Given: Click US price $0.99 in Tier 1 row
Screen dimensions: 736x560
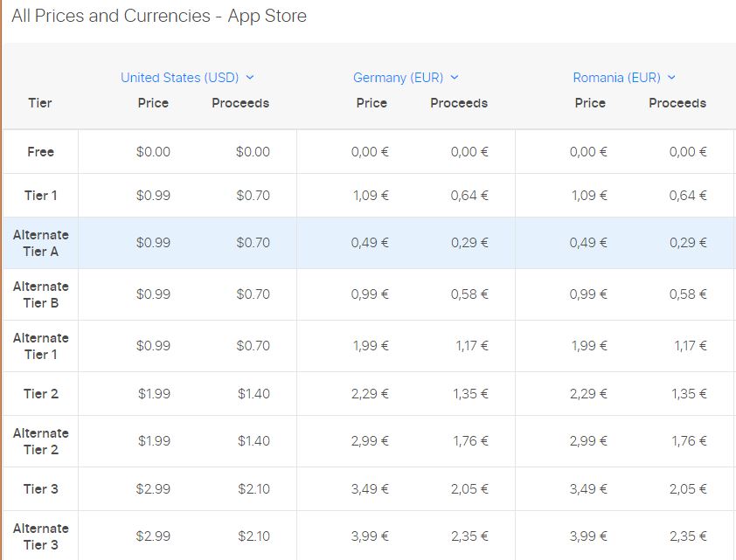Looking at the screenshot, I should tap(153, 196).
